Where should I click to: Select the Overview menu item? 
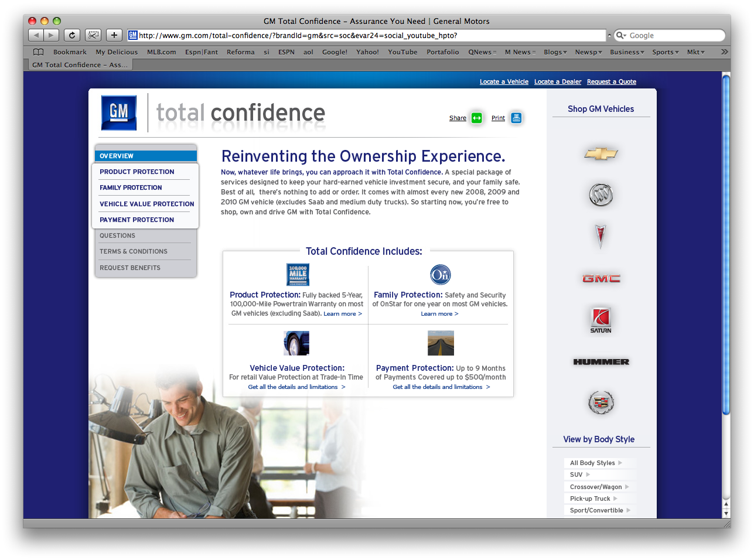[146, 156]
